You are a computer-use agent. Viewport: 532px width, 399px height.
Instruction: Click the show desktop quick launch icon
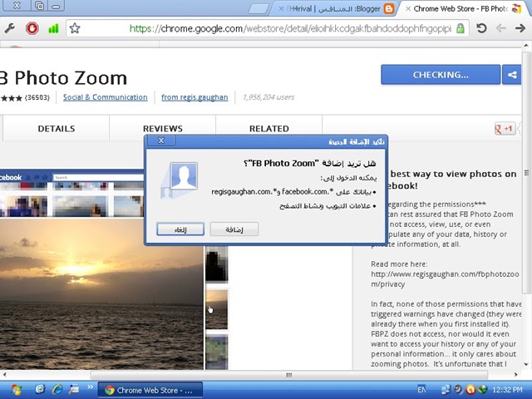(74, 389)
